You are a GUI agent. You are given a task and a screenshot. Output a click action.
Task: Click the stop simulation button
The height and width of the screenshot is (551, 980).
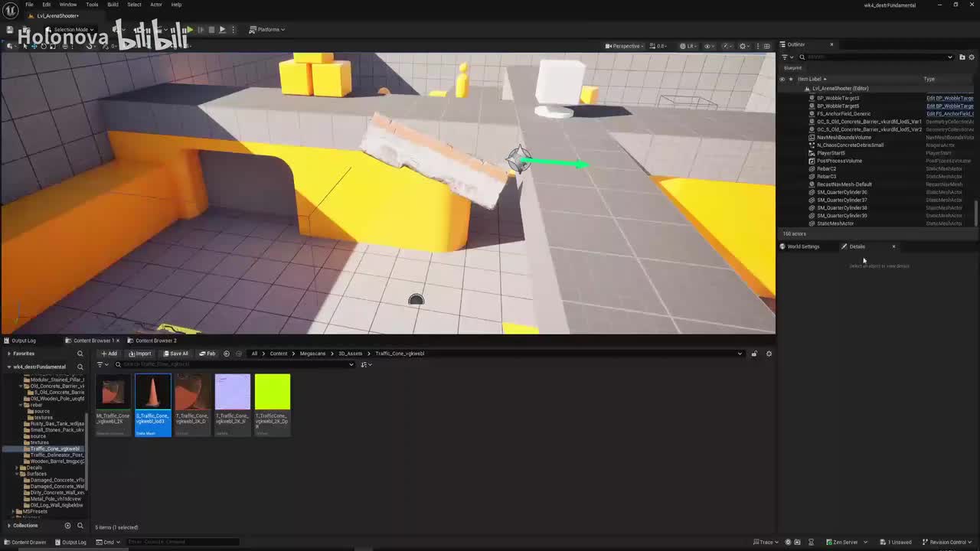coord(211,29)
